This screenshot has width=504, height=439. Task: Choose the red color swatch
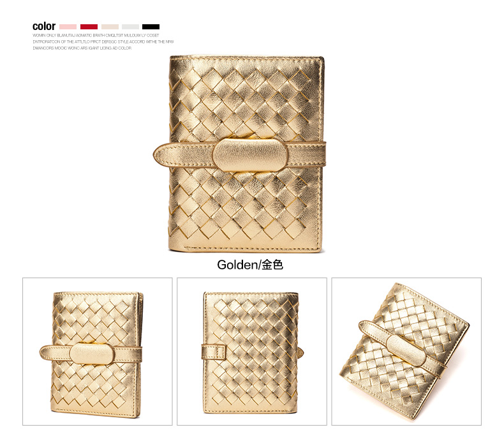[x=89, y=27]
